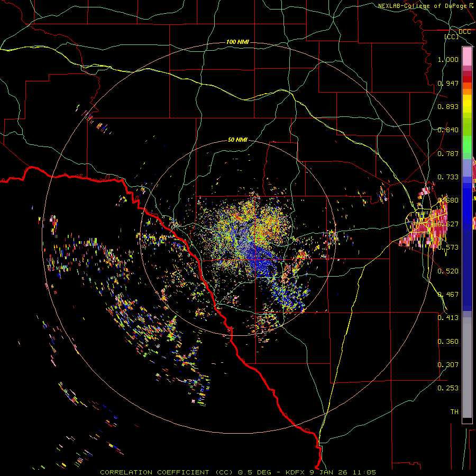Click the 0.253 scale value
The height and width of the screenshot is (476, 476).
point(448,388)
